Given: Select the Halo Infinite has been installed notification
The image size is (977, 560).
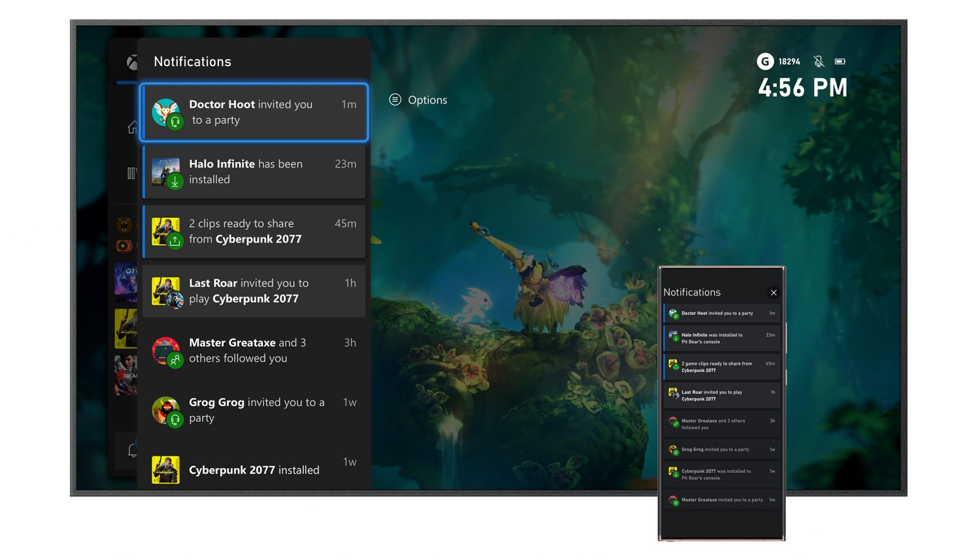Looking at the screenshot, I should coord(254,171).
